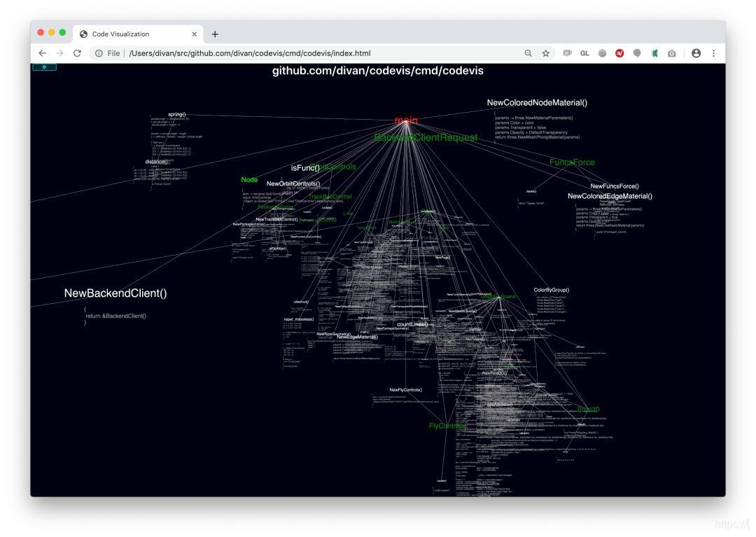The height and width of the screenshot is (537, 756).
Task: Select the NewOrbitControls() node label
Action: tap(293, 183)
